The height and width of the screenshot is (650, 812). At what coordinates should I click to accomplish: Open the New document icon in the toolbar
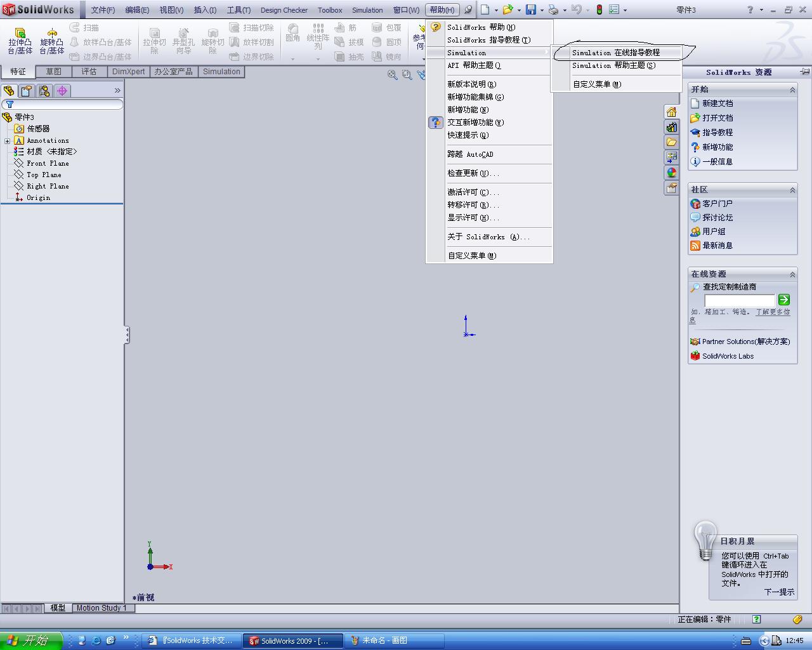485,10
